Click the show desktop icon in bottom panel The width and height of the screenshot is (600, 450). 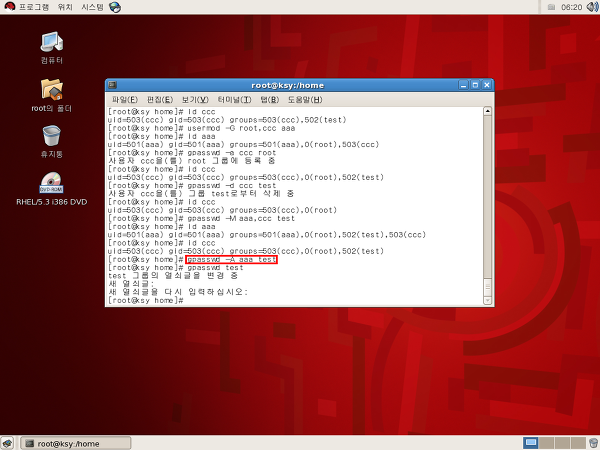pos(8,443)
